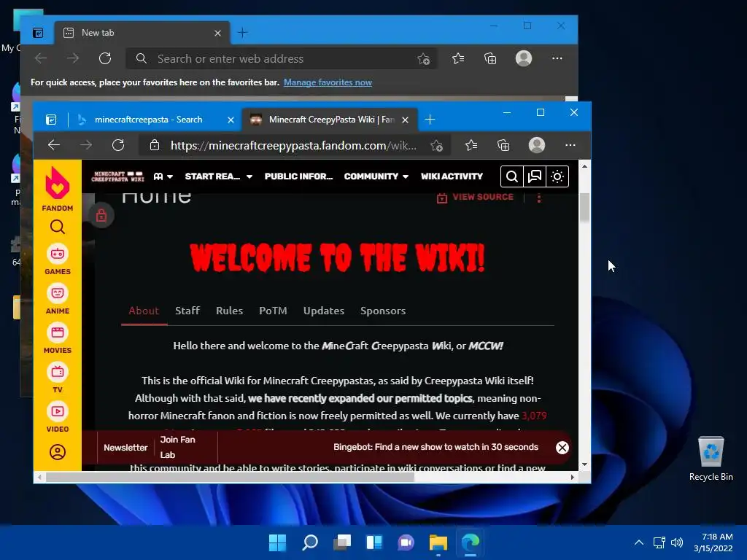Open the Movies category icon
Viewport: 747px width, 560px height.
tap(58, 332)
